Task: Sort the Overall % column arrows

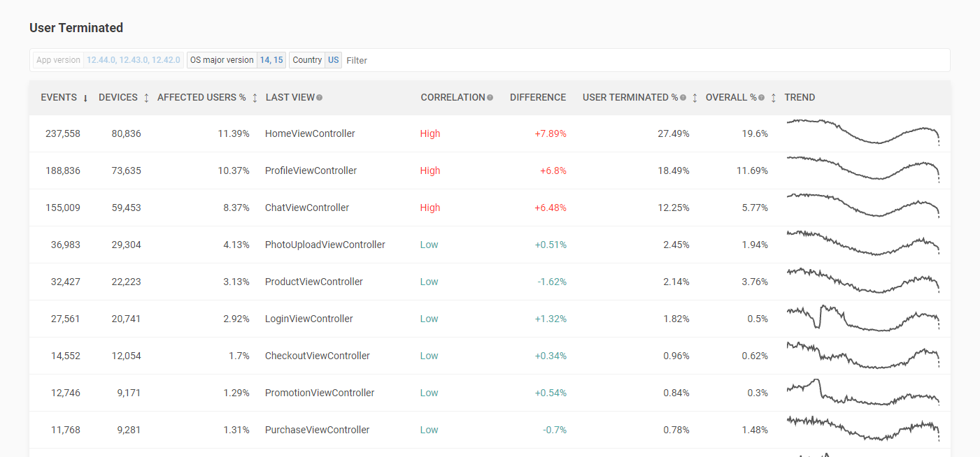Action: [x=773, y=98]
